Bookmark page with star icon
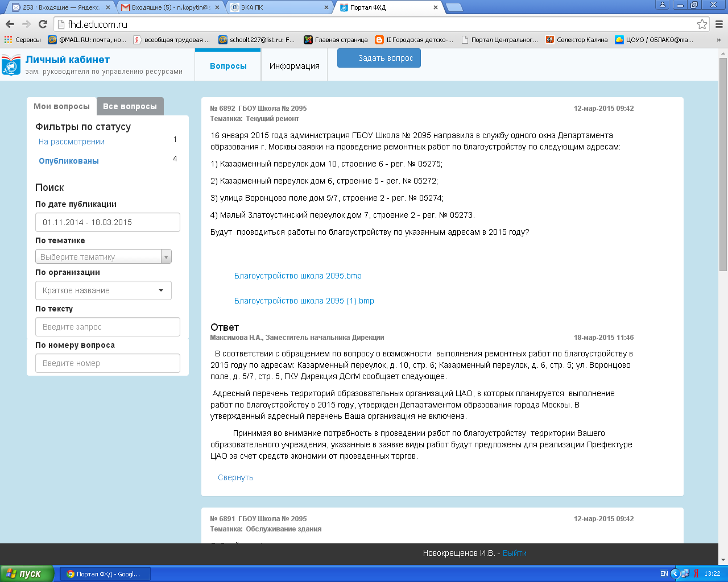Image resolution: width=728 pixels, height=582 pixels. (702, 24)
